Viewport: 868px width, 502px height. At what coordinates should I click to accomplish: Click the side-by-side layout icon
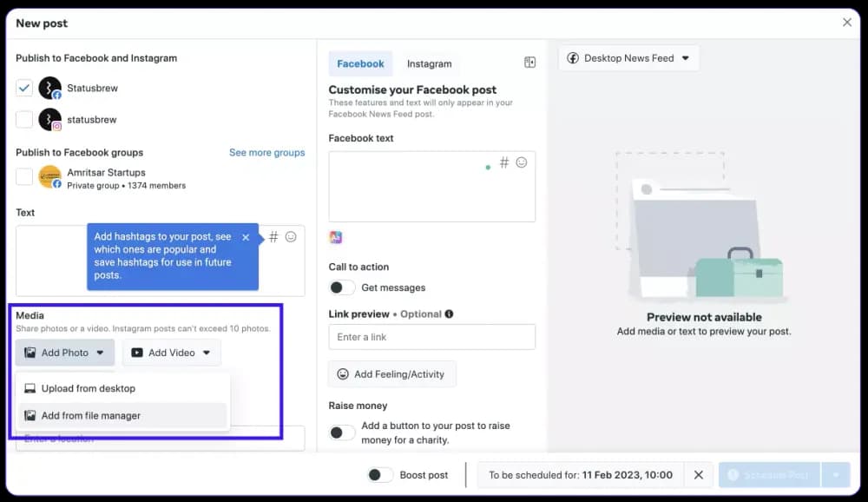[x=529, y=63]
